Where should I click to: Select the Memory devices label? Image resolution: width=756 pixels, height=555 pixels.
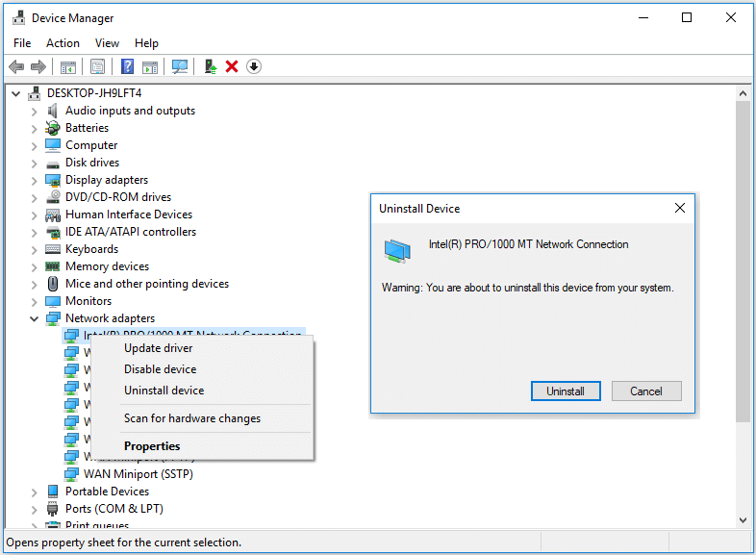tap(107, 266)
